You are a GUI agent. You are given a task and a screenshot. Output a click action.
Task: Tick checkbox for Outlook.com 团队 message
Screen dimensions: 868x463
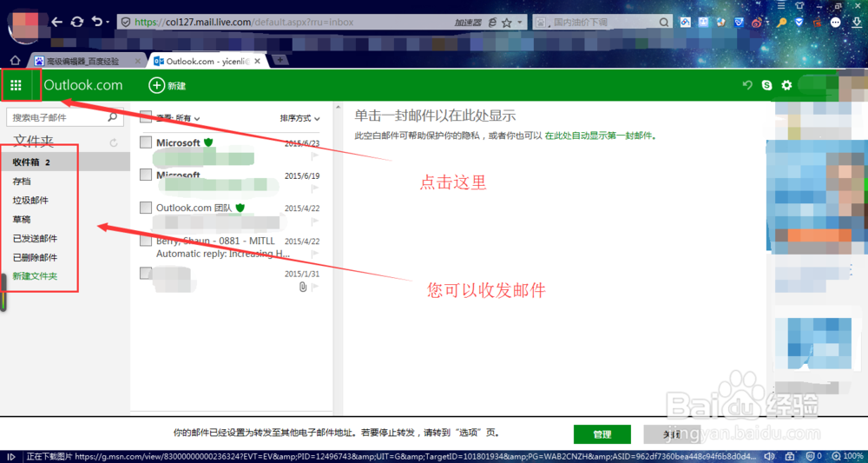point(146,208)
